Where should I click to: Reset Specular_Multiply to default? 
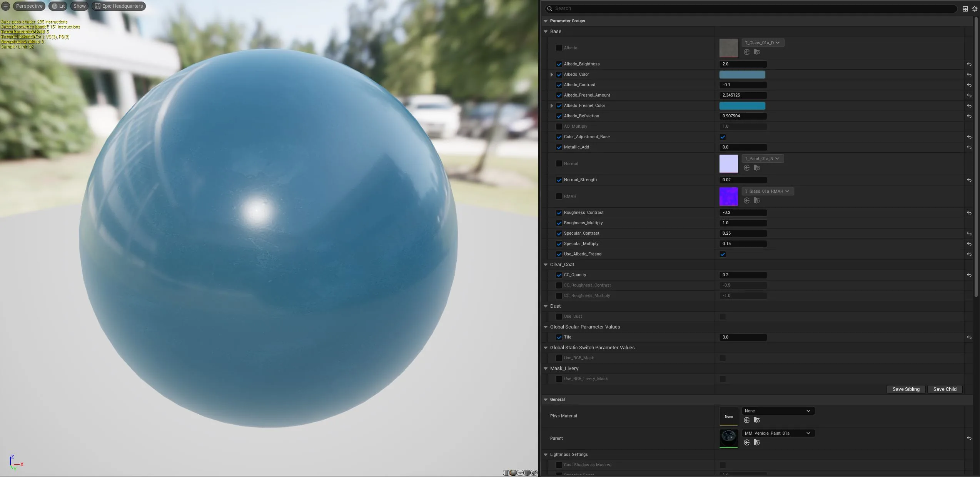tap(969, 244)
